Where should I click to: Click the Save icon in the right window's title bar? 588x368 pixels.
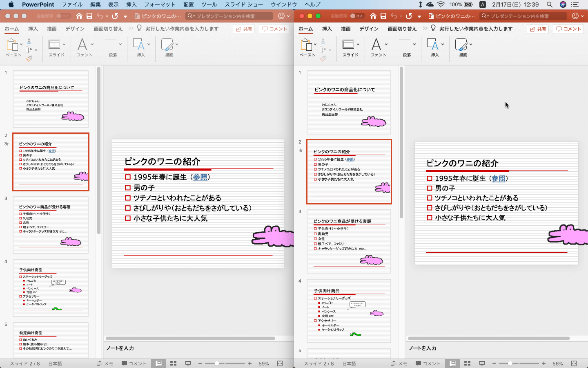[383, 16]
